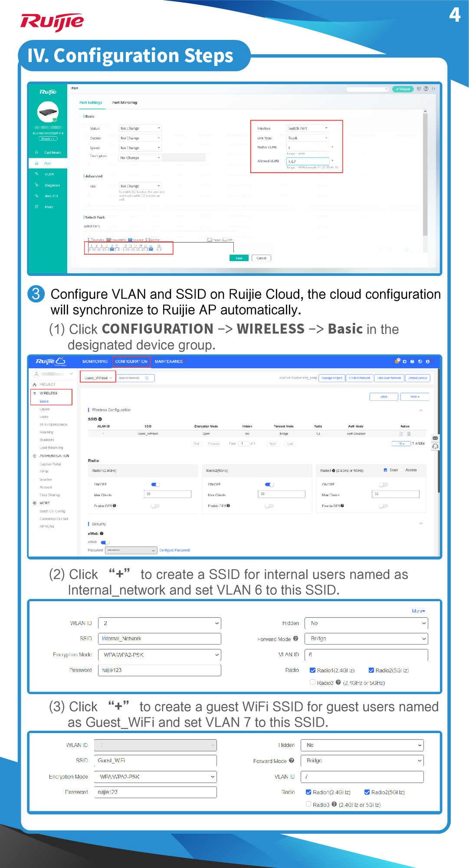Click the Forward Mode help icon in the Guest_WiFi form

tap(292, 760)
